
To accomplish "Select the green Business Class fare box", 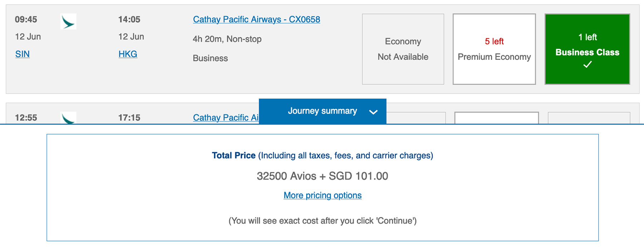I will [x=587, y=49].
